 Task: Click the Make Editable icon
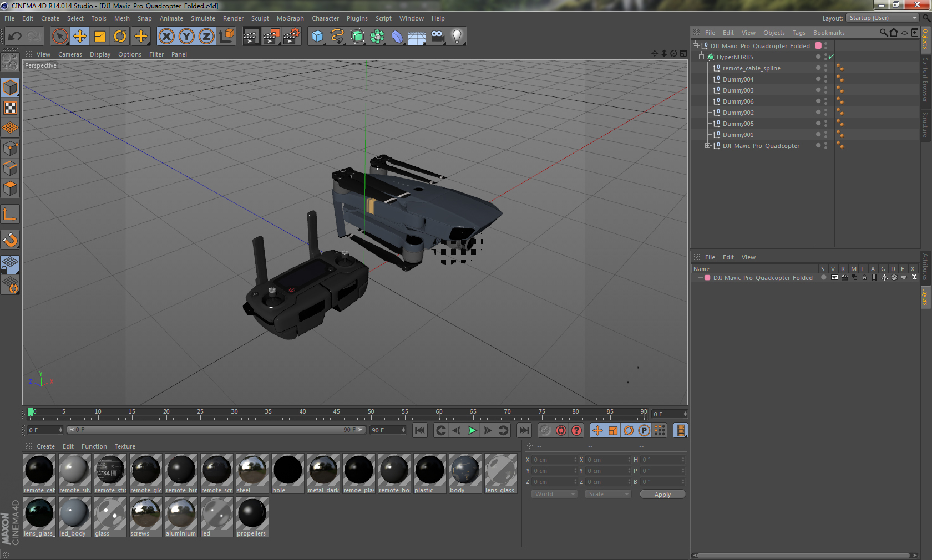click(x=11, y=62)
